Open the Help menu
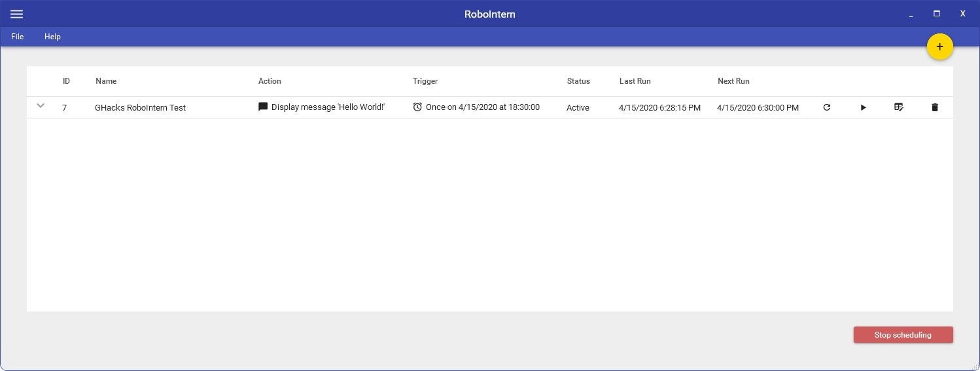 (x=52, y=37)
